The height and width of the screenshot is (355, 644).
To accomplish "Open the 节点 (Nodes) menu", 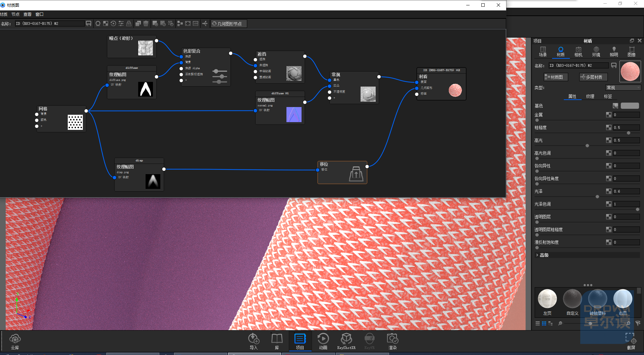I will click(x=15, y=14).
